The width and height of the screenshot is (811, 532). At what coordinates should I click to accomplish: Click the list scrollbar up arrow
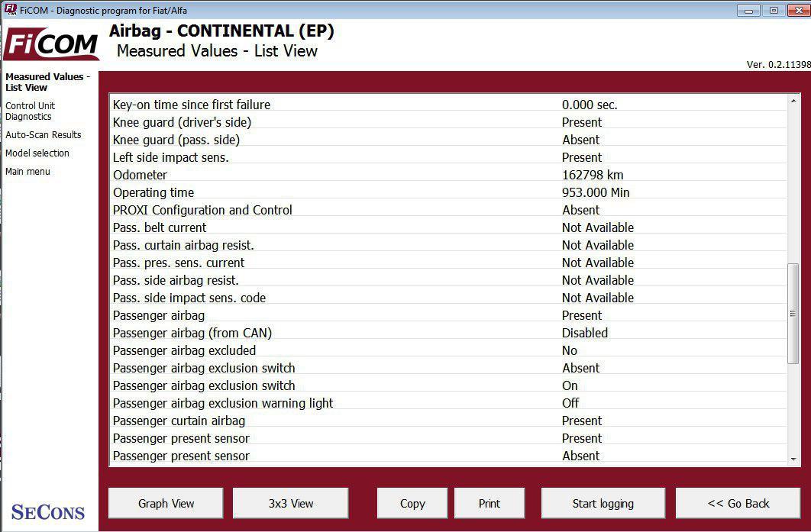(x=793, y=101)
